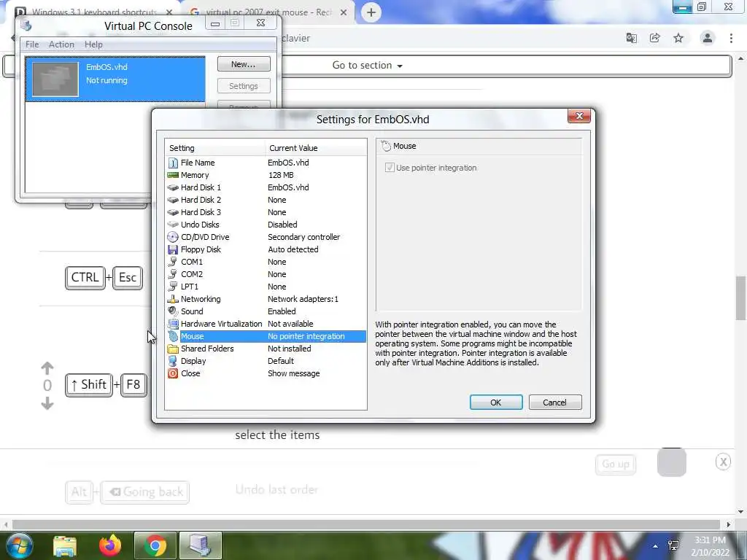The image size is (747, 560).
Task: Click the COM1 port icon
Action: [173, 262]
